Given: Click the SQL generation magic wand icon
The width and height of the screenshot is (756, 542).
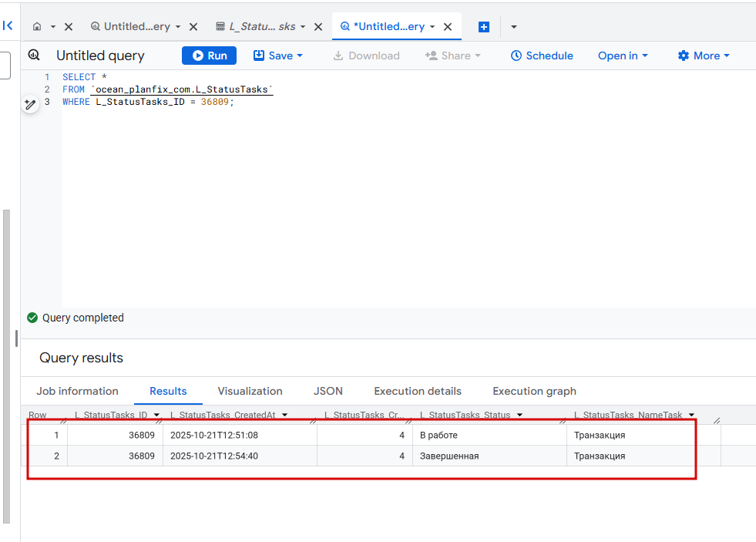Looking at the screenshot, I should [30, 103].
